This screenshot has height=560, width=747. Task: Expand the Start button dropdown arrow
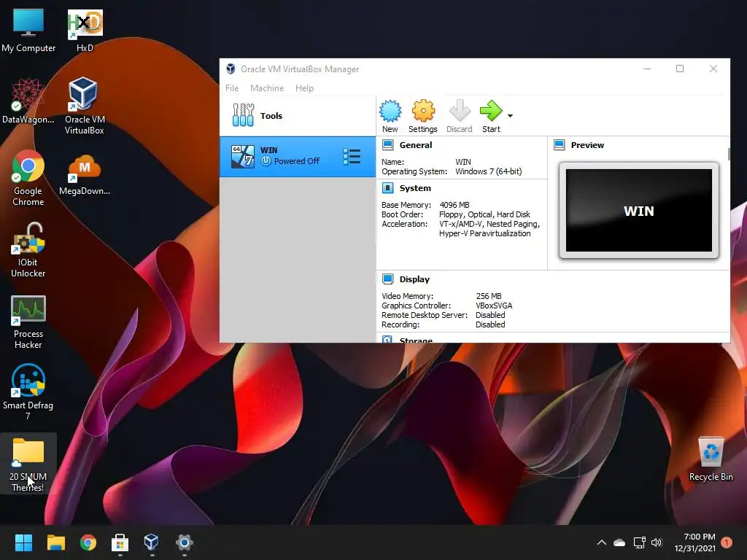(510, 116)
